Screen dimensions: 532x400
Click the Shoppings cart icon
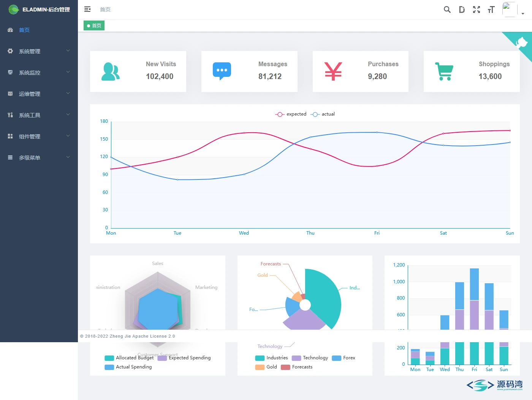tap(444, 71)
